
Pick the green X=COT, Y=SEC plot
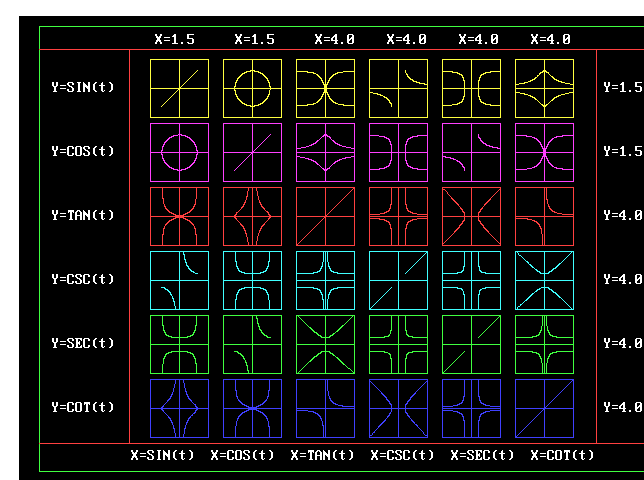[x=545, y=344]
